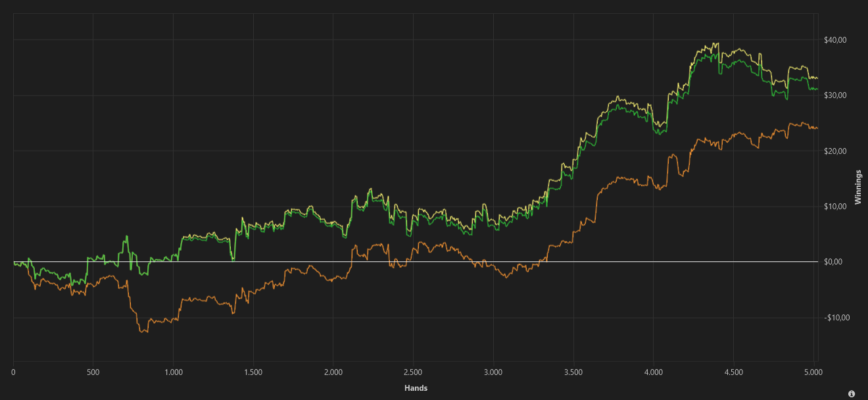Click the "$10,00" y-axis label

point(834,207)
